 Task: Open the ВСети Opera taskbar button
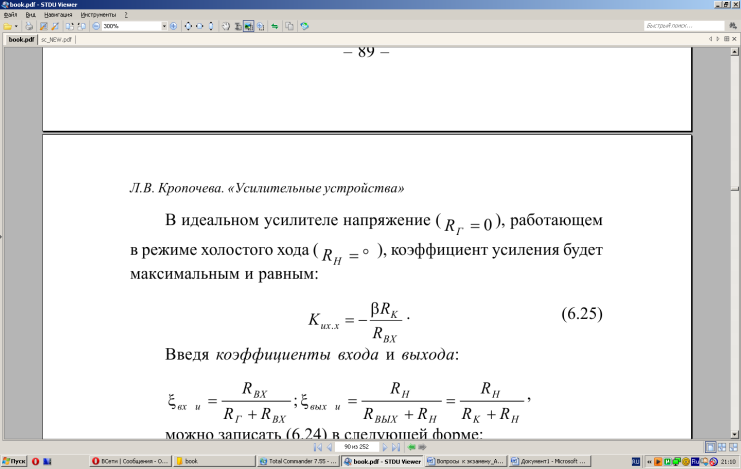coord(130,461)
